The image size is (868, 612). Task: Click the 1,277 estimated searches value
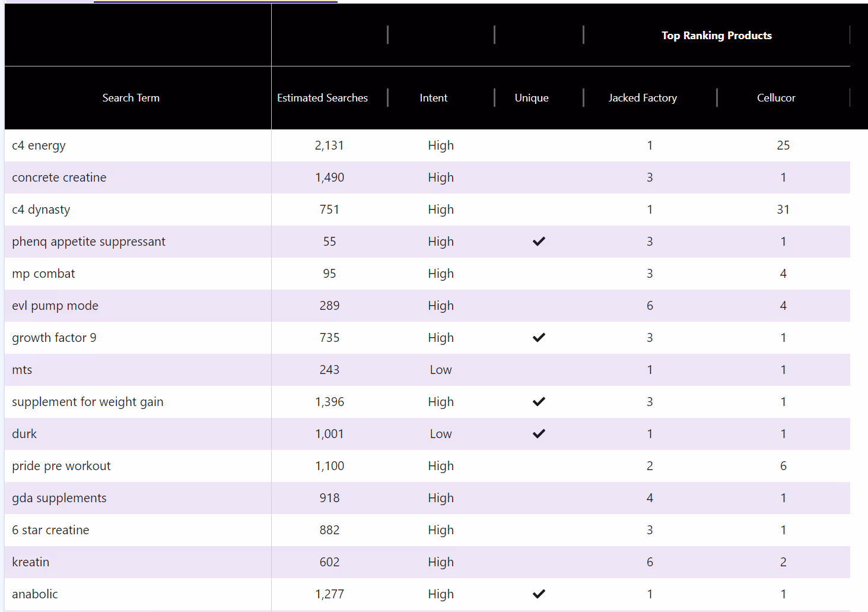pyautogui.click(x=329, y=594)
